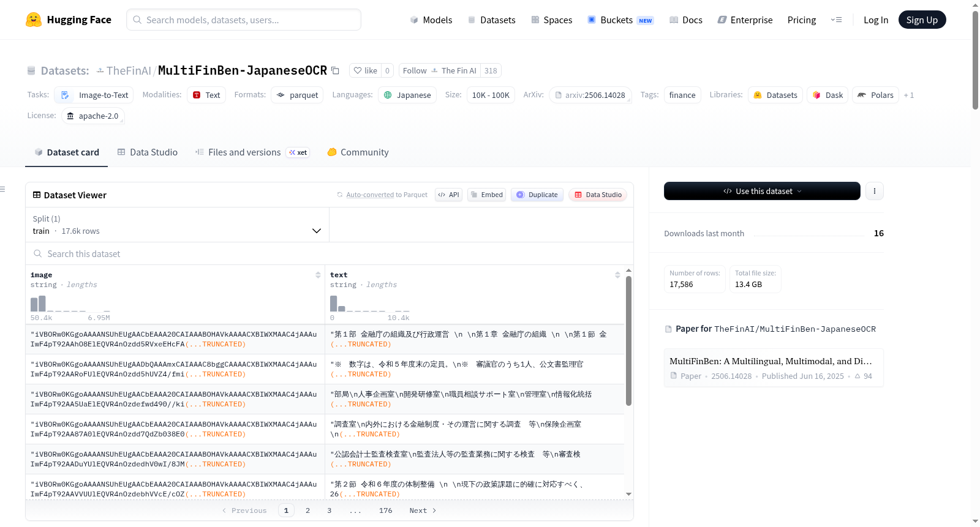Open Data Studio button in viewer
The image size is (980, 527).
point(598,195)
